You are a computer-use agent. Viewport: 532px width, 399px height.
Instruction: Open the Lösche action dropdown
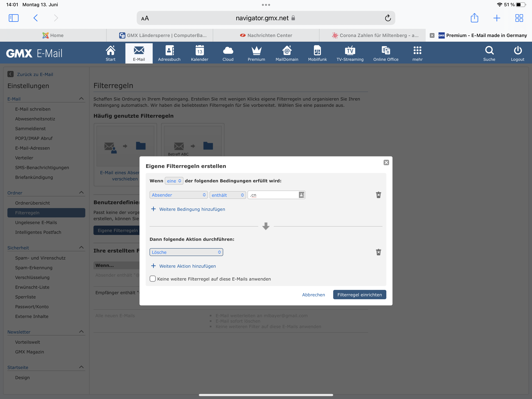[x=186, y=252]
